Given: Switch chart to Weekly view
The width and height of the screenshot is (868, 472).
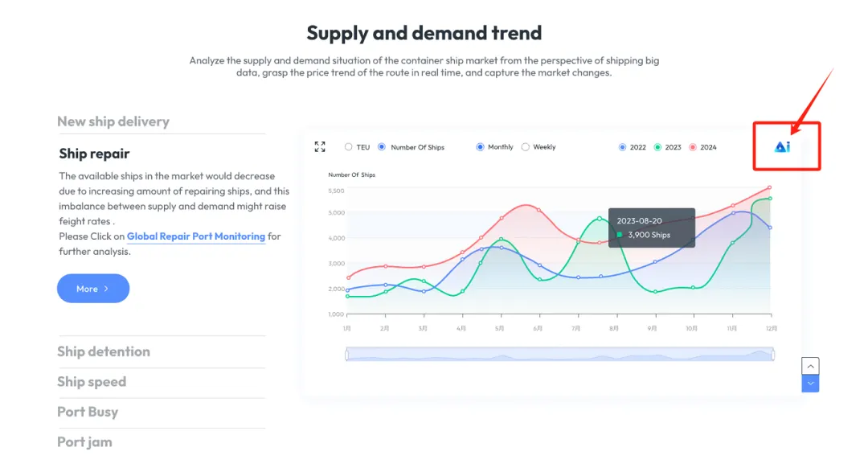Looking at the screenshot, I should [x=538, y=147].
